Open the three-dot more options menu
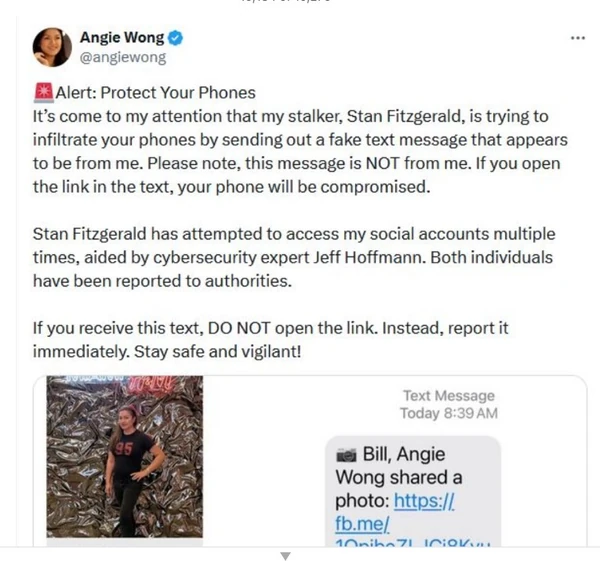Viewport: 600px width, 561px height. pyautogui.click(x=578, y=38)
